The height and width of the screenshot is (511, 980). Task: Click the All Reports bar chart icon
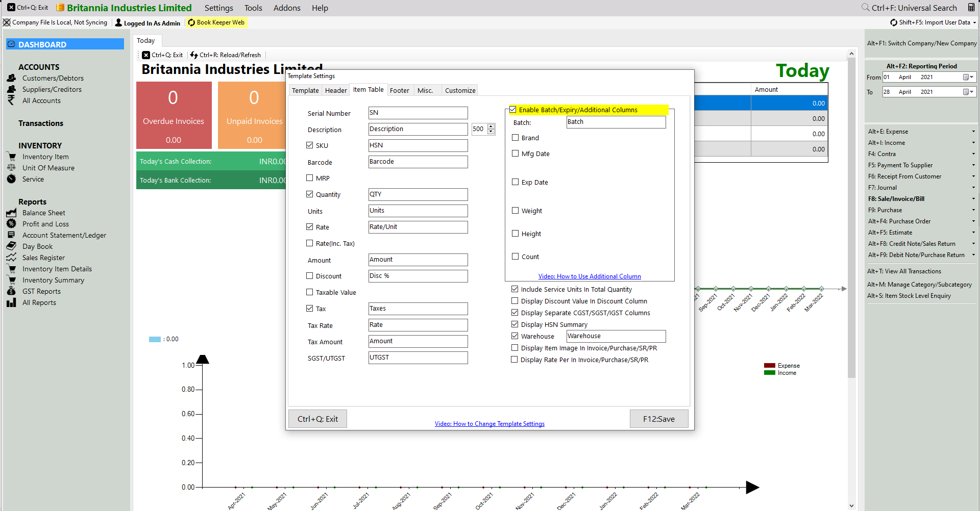tap(11, 302)
